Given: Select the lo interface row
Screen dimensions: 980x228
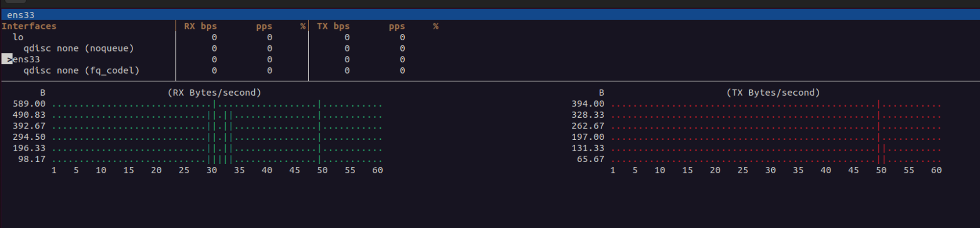Looking at the screenshot, I should [18, 37].
